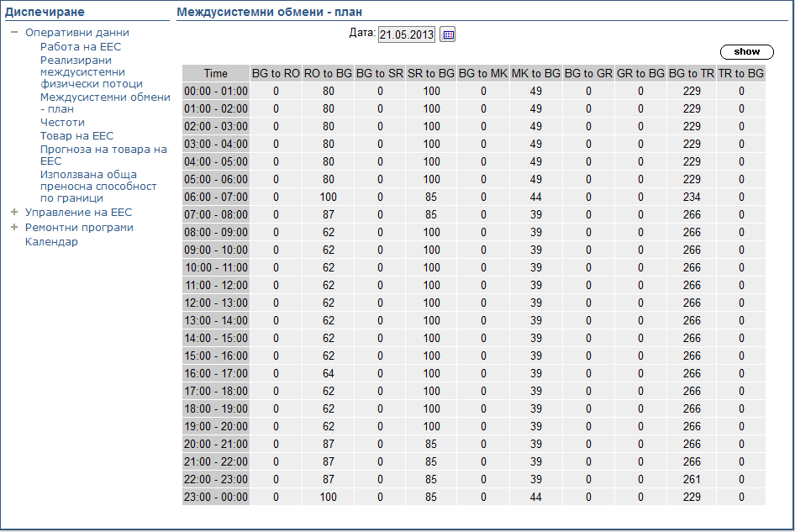The width and height of the screenshot is (795, 532).
Task: Expand the Управление на ЕЕС node
Action: pos(14,213)
